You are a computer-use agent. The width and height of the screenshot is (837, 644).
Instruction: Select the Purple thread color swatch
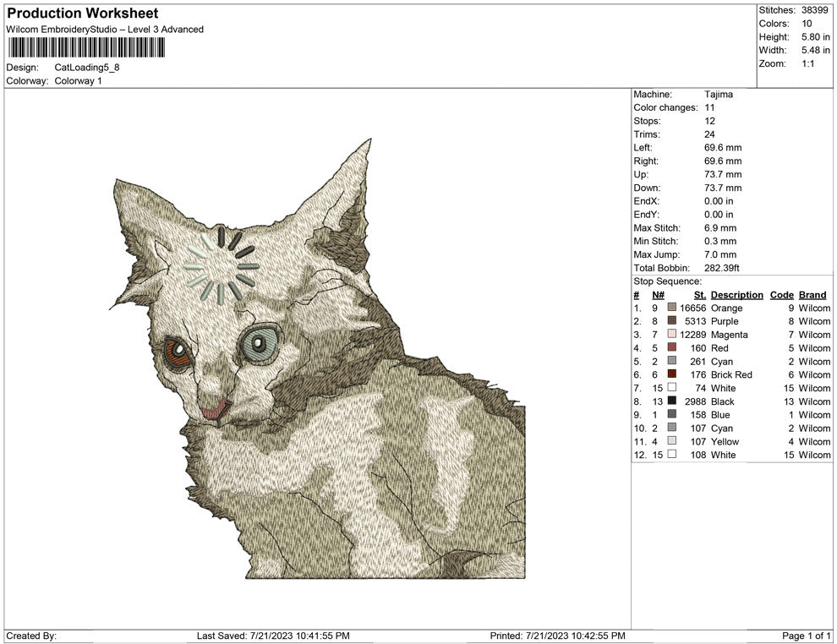(672, 321)
